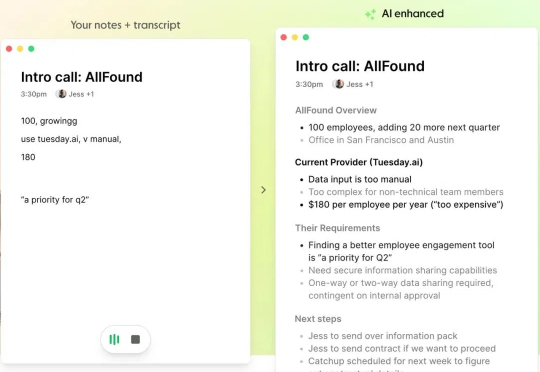Click the AI enhanced label
Viewport: 540px width, 372px height.
(x=413, y=13)
